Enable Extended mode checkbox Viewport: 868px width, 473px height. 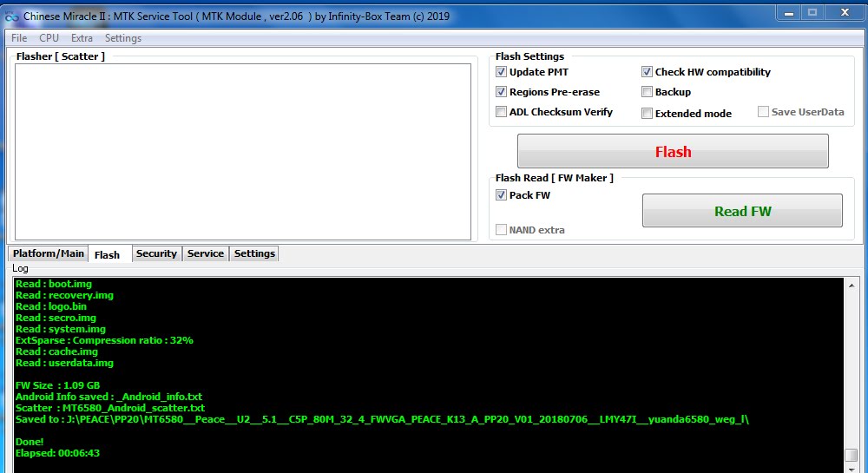pyautogui.click(x=648, y=114)
